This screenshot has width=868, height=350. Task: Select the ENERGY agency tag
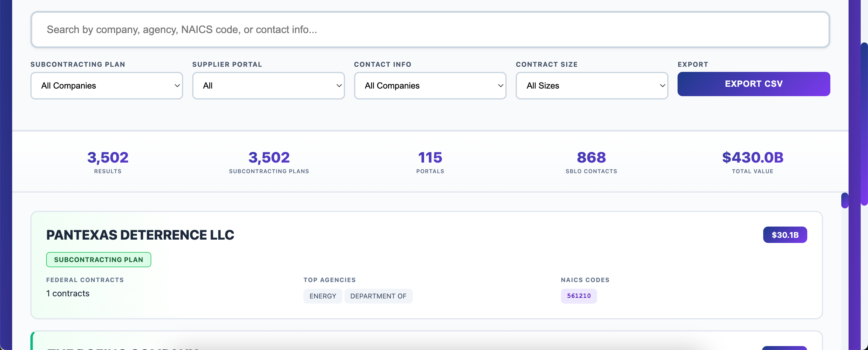click(x=323, y=296)
